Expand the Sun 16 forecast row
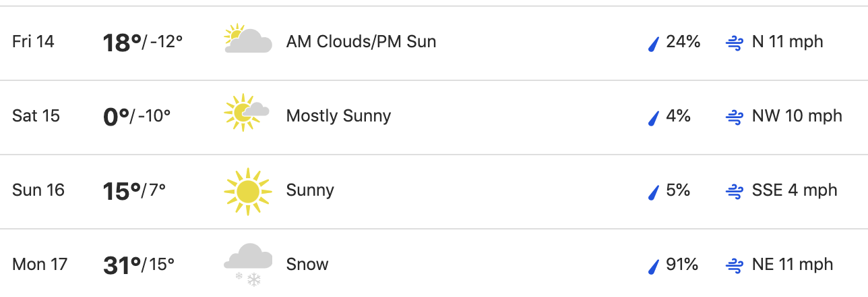This screenshot has width=868, height=297. [x=434, y=192]
